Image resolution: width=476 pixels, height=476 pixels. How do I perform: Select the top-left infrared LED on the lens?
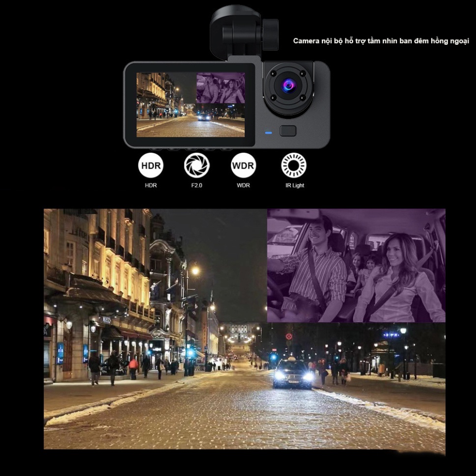[274, 73]
